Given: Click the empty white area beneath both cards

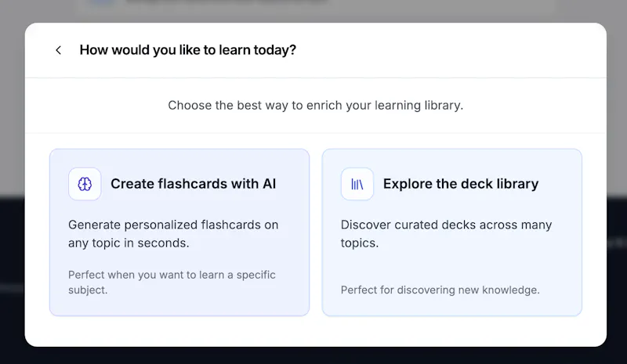Looking at the screenshot, I should point(316,331).
